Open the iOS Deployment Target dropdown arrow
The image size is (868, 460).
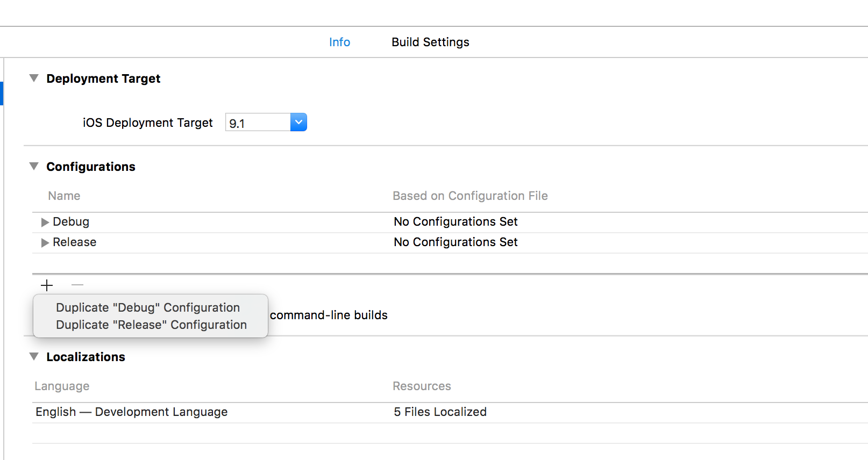click(x=298, y=122)
